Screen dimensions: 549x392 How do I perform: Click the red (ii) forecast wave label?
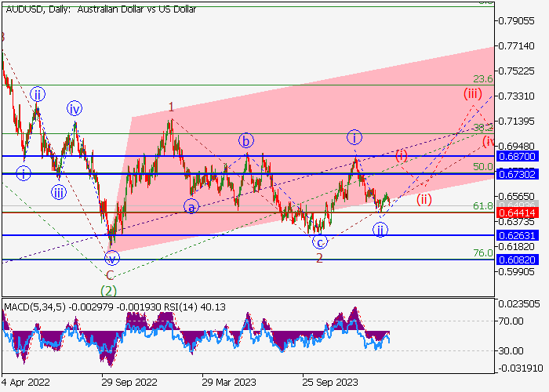(424, 199)
